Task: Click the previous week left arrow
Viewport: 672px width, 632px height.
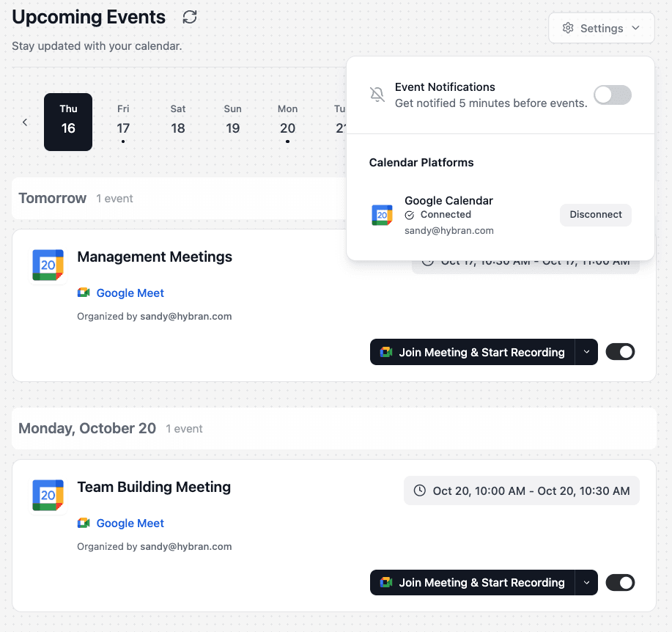Action: (x=25, y=122)
